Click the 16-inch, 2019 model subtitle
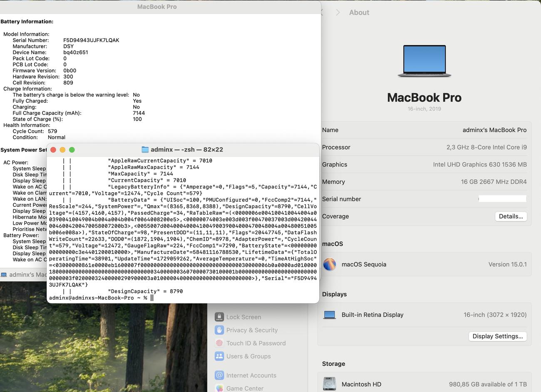The width and height of the screenshot is (541, 392). (424, 109)
